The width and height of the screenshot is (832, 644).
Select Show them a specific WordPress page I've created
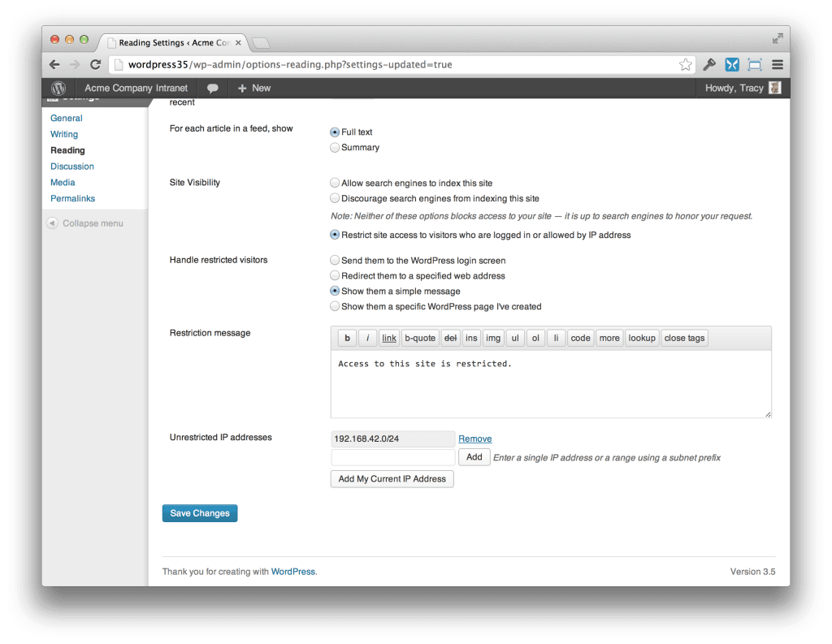point(335,306)
